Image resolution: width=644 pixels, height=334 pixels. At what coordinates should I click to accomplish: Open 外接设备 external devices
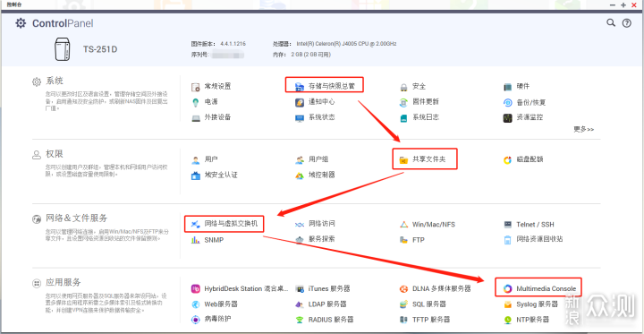211,117
